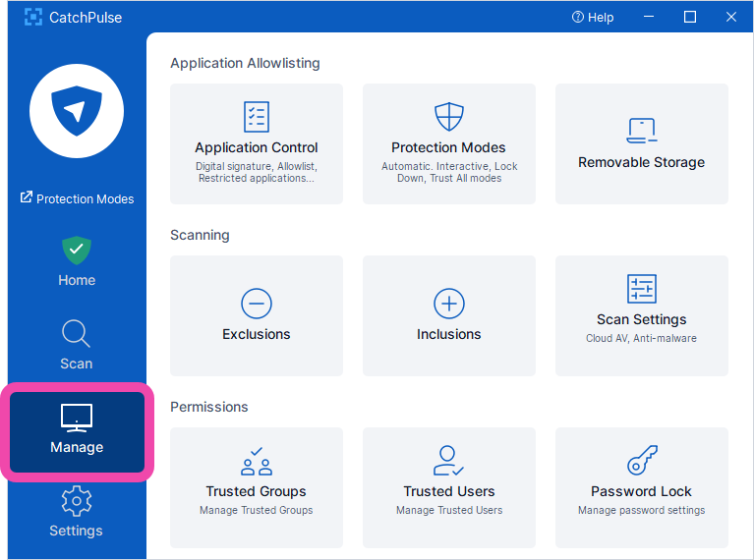The image size is (754, 560).
Task: Maximize the CatchPulse window
Action: 690,17
